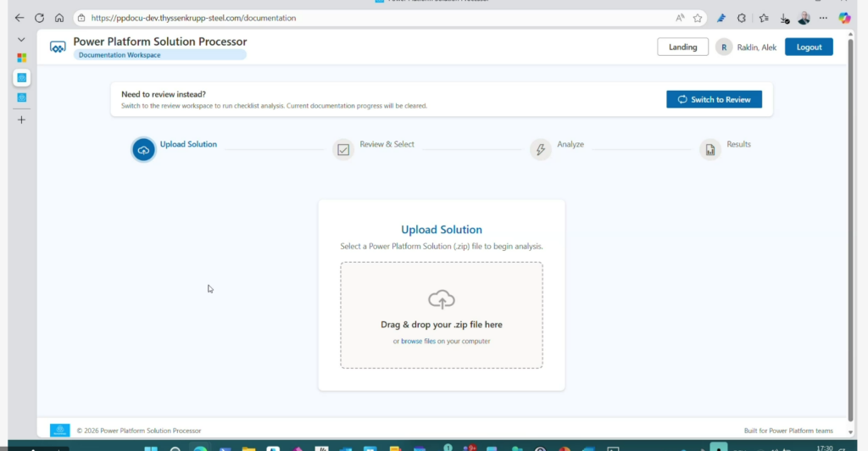
Task: Click the cloud upload icon in drop zone
Action: pyautogui.click(x=441, y=299)
